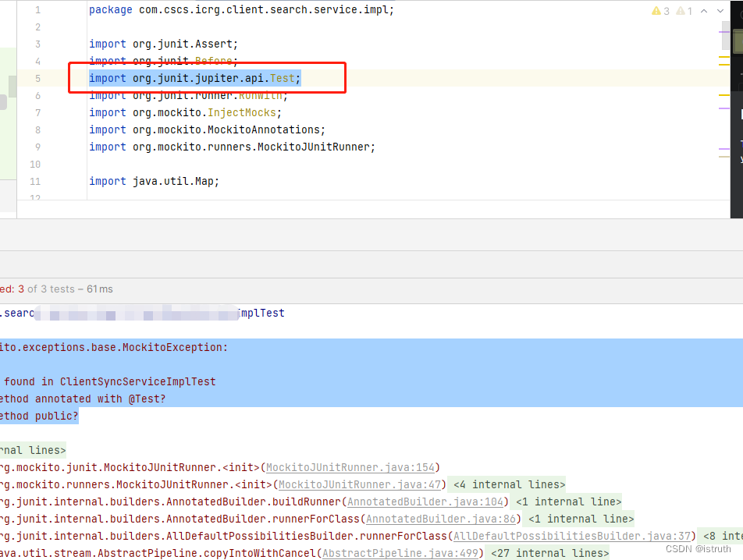Expand '<1 internal line>' after AnnotatedBuilder.java:104
This screenshot has height=560, width=743.
(568, 502)
